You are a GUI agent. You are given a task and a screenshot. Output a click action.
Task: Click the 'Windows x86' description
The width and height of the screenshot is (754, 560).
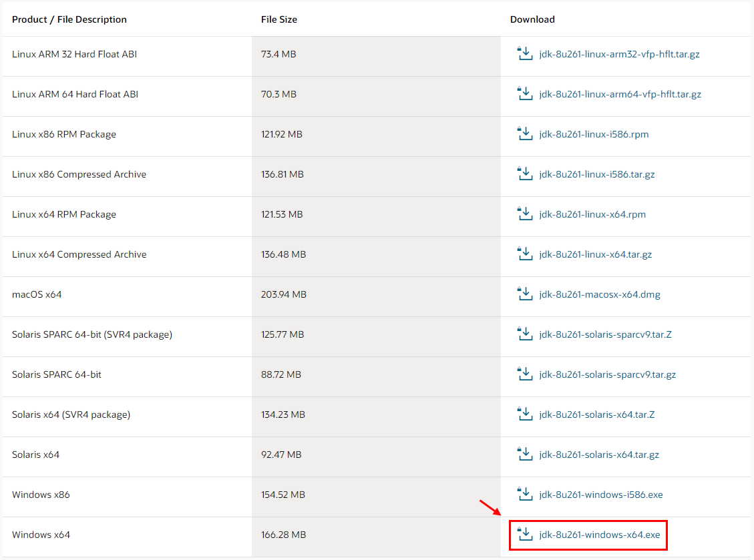tap(41, 495)
